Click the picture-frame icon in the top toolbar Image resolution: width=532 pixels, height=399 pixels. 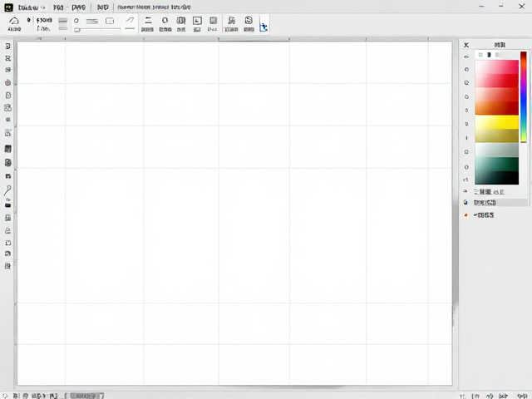pos(197,21)
